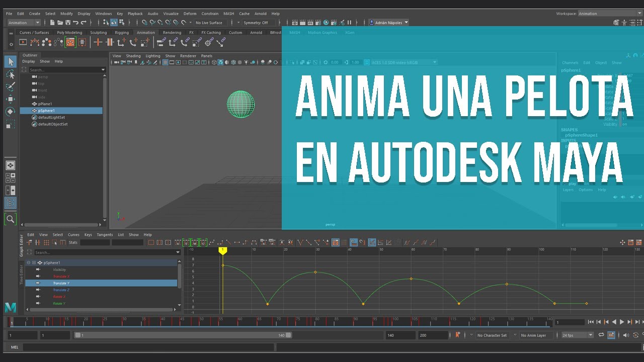Click the Save Scene icon
644x362 pixels.
68,23
